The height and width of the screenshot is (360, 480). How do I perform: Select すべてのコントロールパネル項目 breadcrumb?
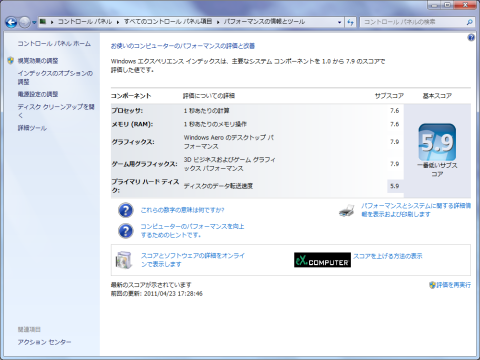[x=168, y=22]
